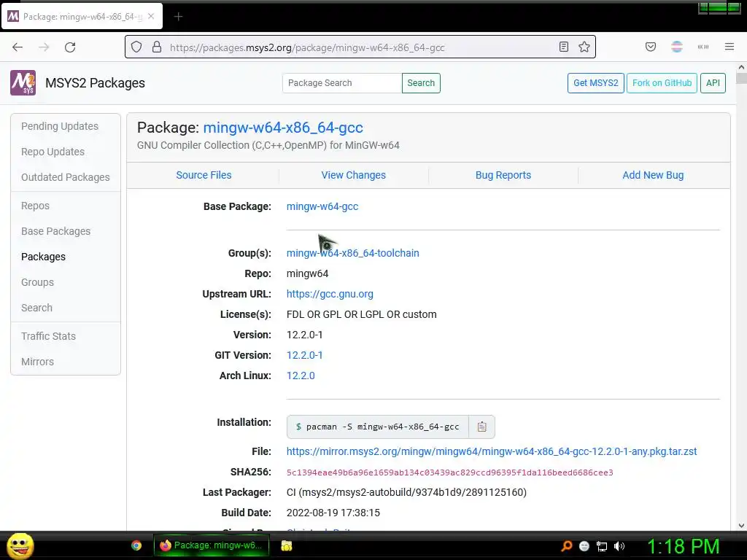
Task: Click the 1:18 PM clock
Action: point(683,546)
